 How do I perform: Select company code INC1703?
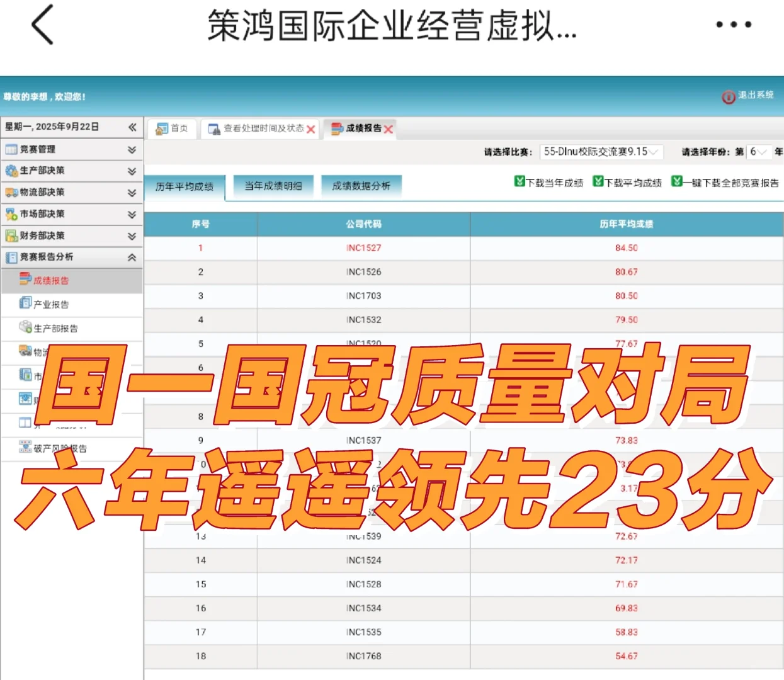click(363, 296)
